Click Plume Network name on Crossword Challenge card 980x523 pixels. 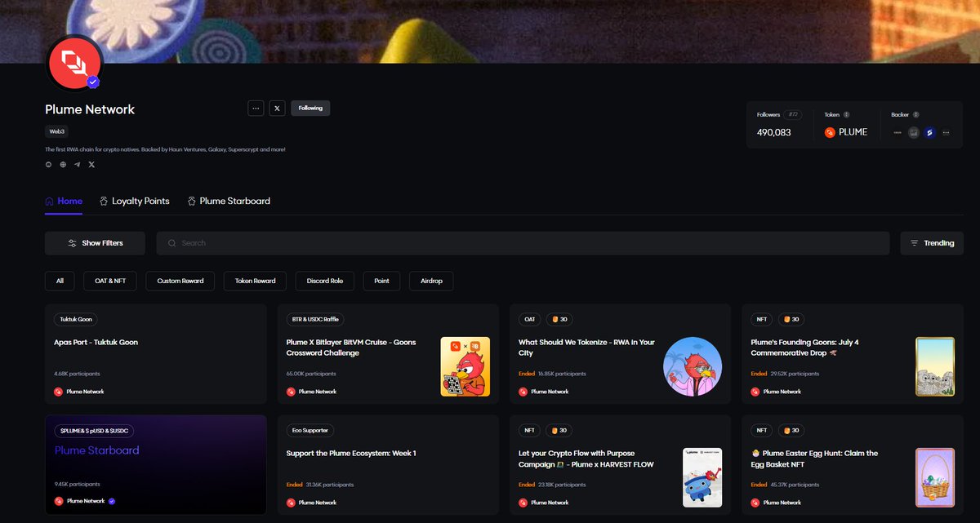pos(318,392)
